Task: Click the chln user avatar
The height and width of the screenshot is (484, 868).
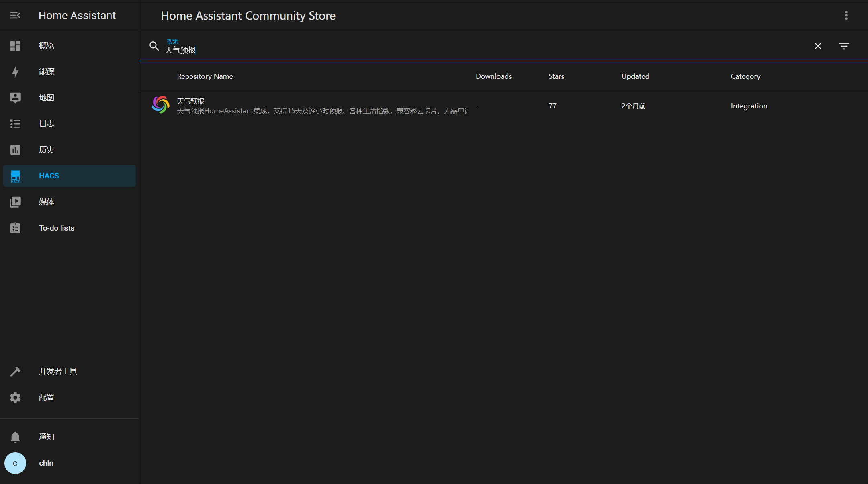Action: tap(15, 463)
